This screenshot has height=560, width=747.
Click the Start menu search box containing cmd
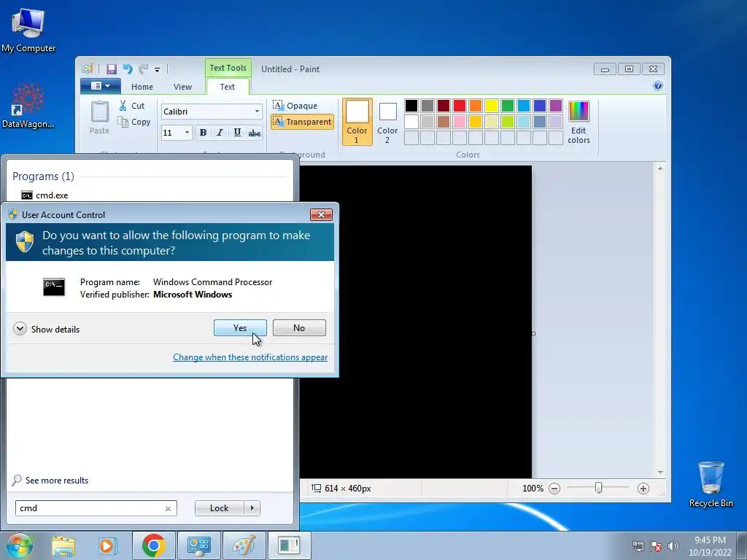tap(96, 508)
